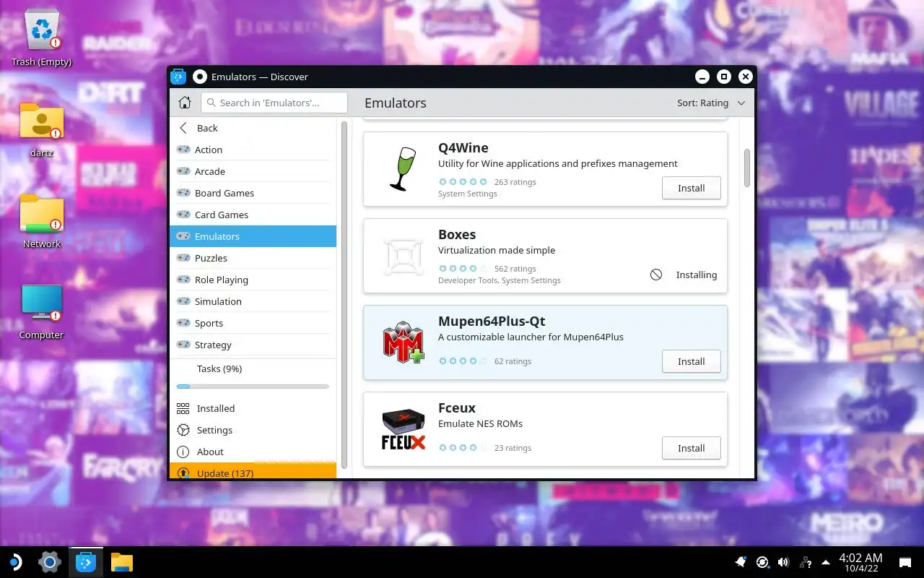Click the network icon in system tray
This screenshot has width=924, height=578.
coord(805,562)
